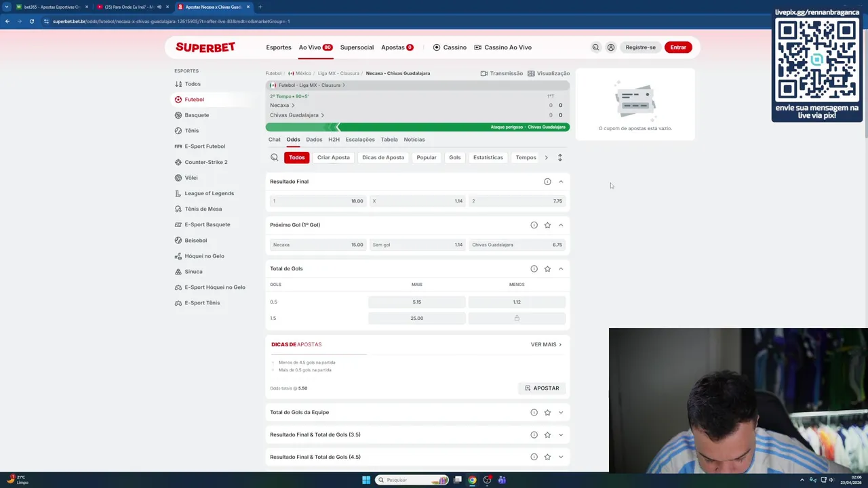Open info icon for Total de Gols
Viewport: 868px width, 488px height.
(534, 269)
